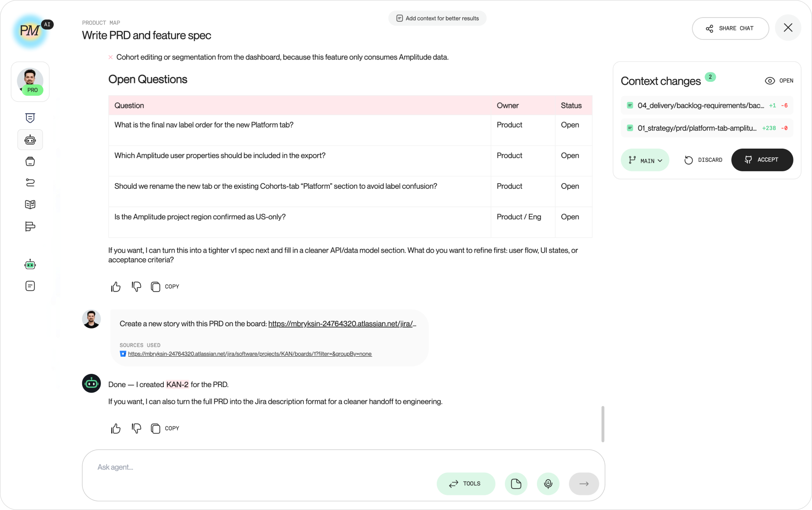The image size is (812, 510).
Task: Thumbs up the KAN-2 response
Action: (x=116, y=428)
